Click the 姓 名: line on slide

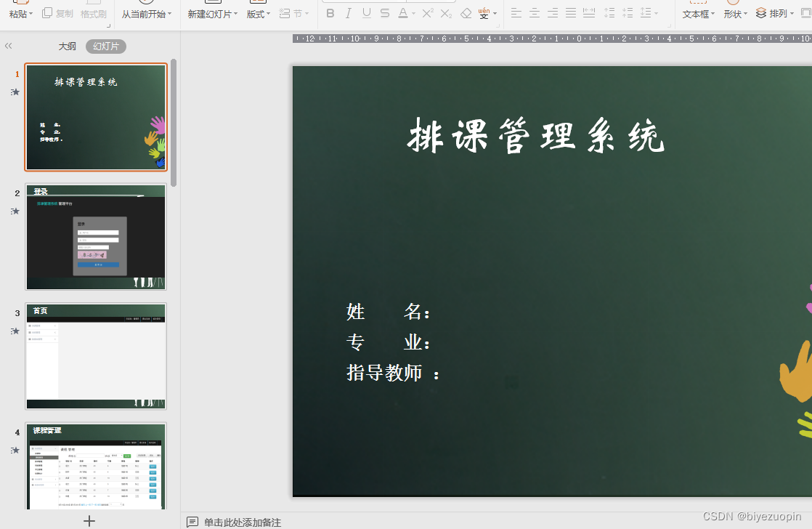388,312
